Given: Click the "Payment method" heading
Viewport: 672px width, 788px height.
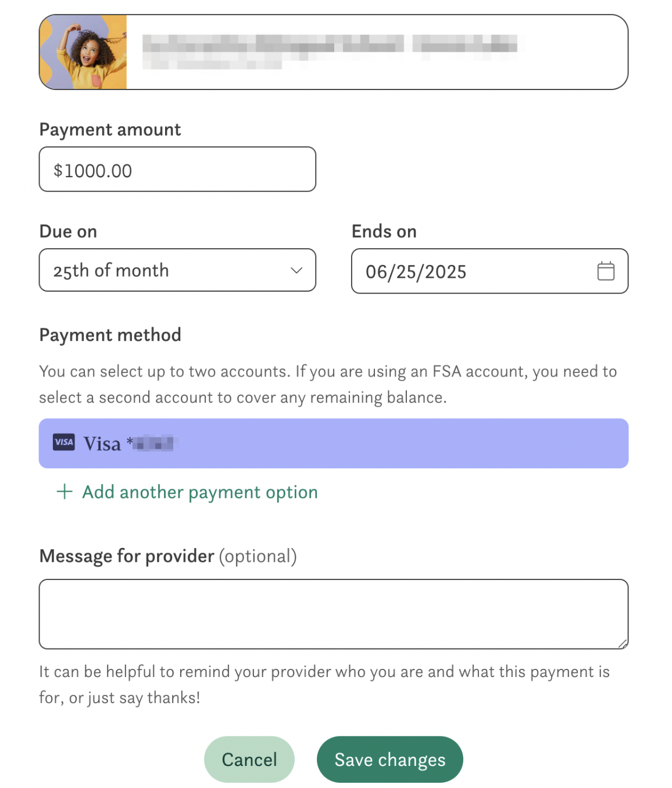Looking at the screenshot, I should pos(110,335).
